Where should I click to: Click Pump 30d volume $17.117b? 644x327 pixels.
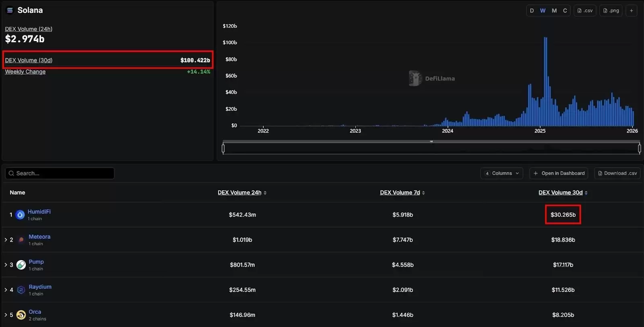click(563, 265)
